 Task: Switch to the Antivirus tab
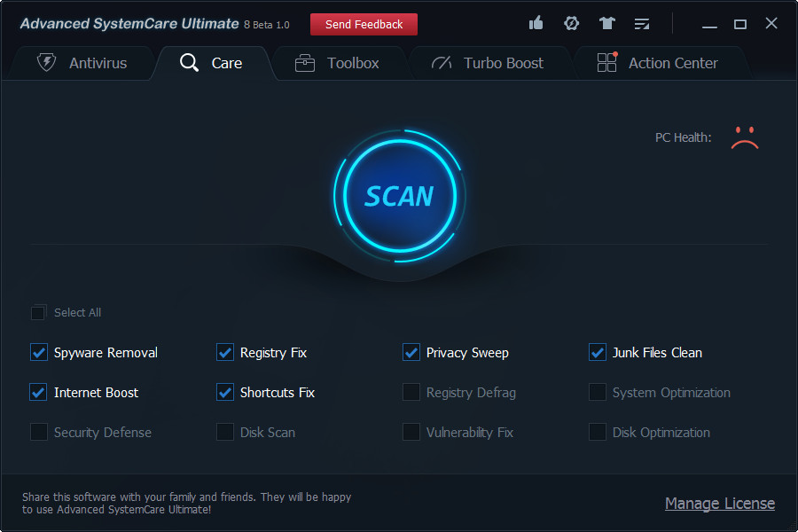coord(82,63)
